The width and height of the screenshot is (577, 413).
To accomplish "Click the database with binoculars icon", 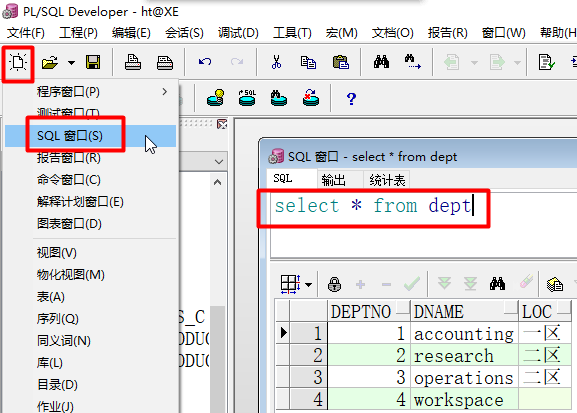I will coord(279,98).
